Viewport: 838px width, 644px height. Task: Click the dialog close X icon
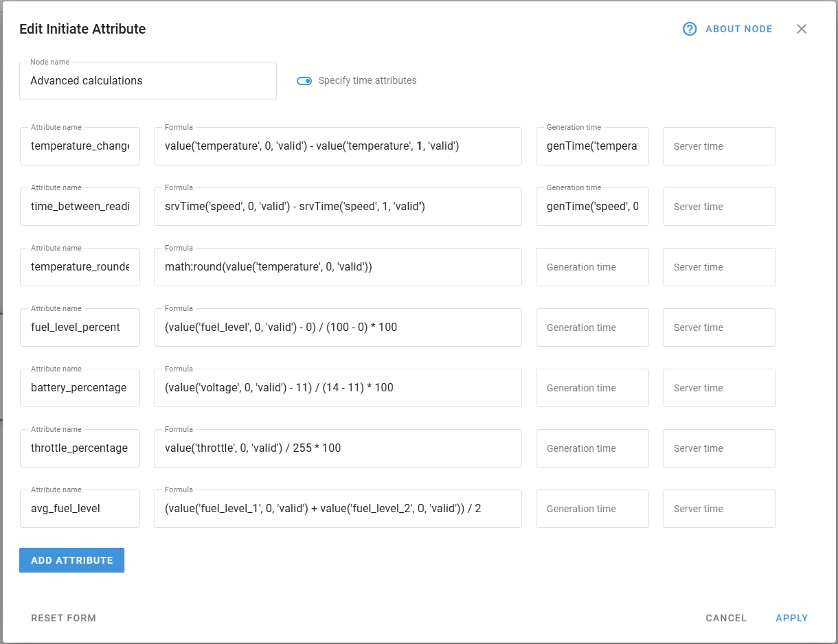pyautogui.click(x=802, y=29)
